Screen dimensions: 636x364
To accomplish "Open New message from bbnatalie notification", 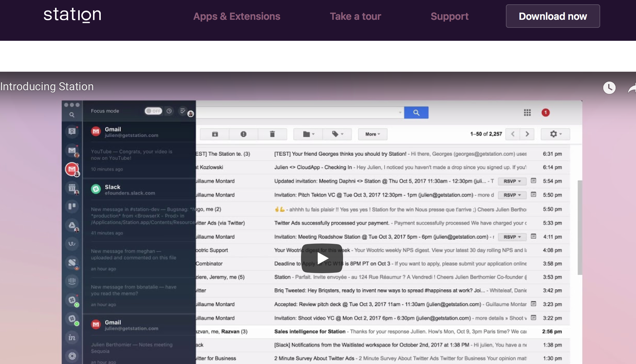I will click(139, 295).
